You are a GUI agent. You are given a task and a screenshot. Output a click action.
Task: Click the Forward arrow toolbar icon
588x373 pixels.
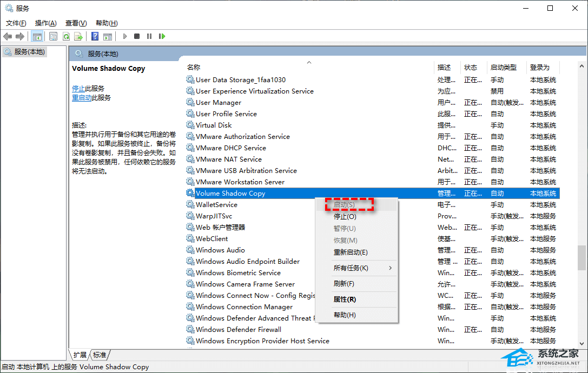click(x=20, y=36)
